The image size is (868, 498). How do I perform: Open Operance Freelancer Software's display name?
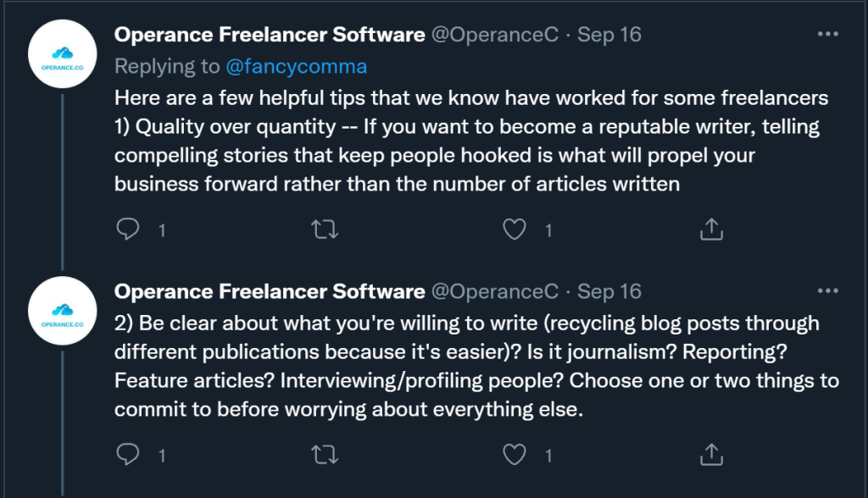270,35
